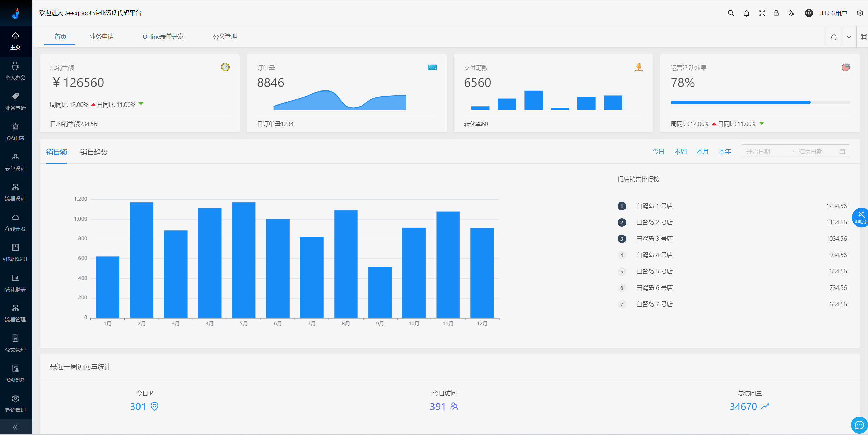
Task: Toggle tab content fullscreen icon
Action: (864, 37)
